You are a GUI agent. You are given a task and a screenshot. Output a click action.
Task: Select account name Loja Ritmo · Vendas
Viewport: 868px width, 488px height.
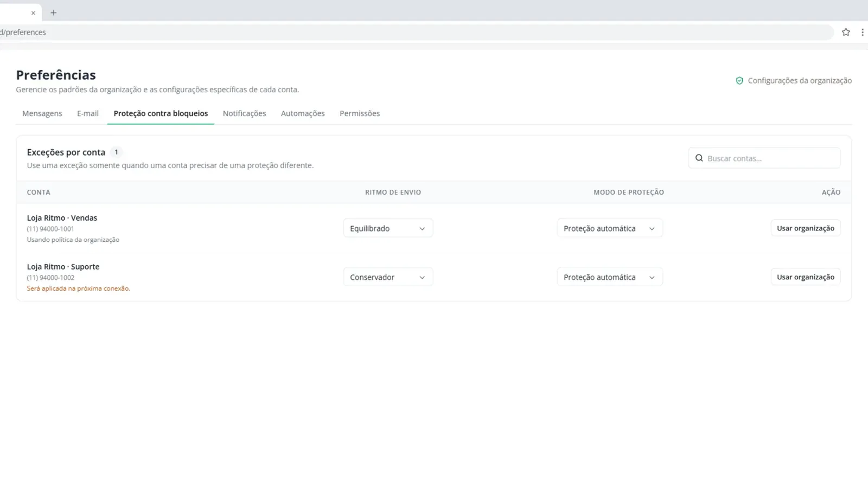(62, 218)
